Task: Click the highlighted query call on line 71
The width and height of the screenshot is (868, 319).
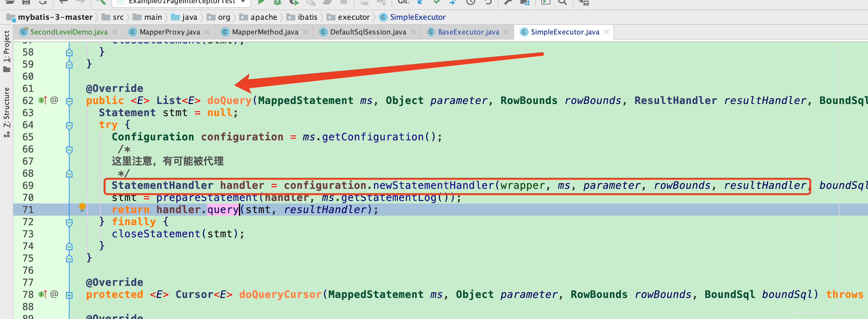Action: (223, 209)
